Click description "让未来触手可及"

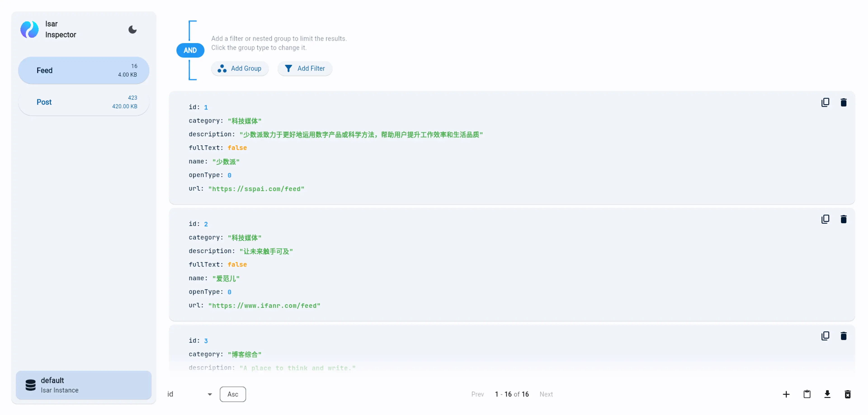coord(266,251)
